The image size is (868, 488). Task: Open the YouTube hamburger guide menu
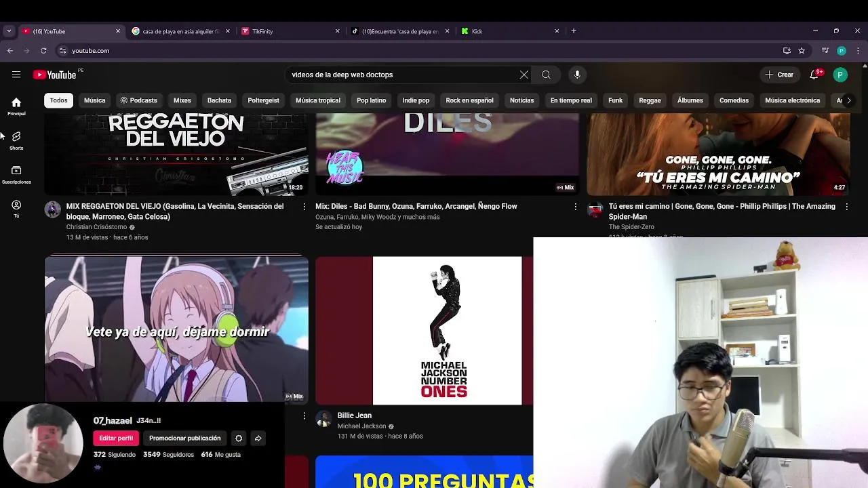click(x=16, y=75)
